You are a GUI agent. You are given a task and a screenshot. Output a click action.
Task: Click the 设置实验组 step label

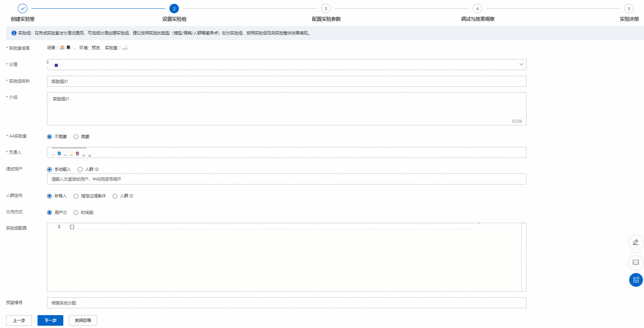pyautogui.click(x=174, y=19)
